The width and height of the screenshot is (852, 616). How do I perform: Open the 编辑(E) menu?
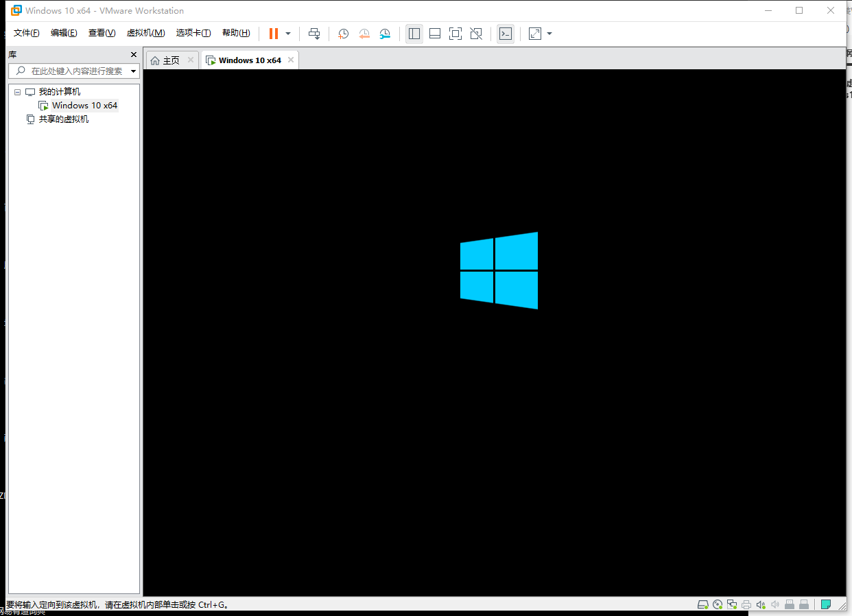point(64,33)
